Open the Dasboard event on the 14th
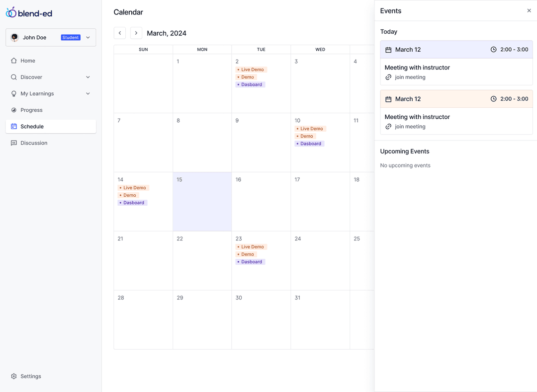The height and width of the screenshot is (392, 537). (132, 203)
